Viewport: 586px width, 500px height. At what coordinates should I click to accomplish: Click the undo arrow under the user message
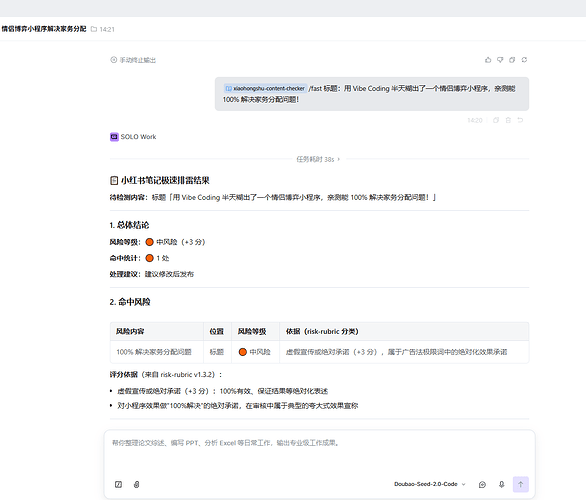coord(520,120)
